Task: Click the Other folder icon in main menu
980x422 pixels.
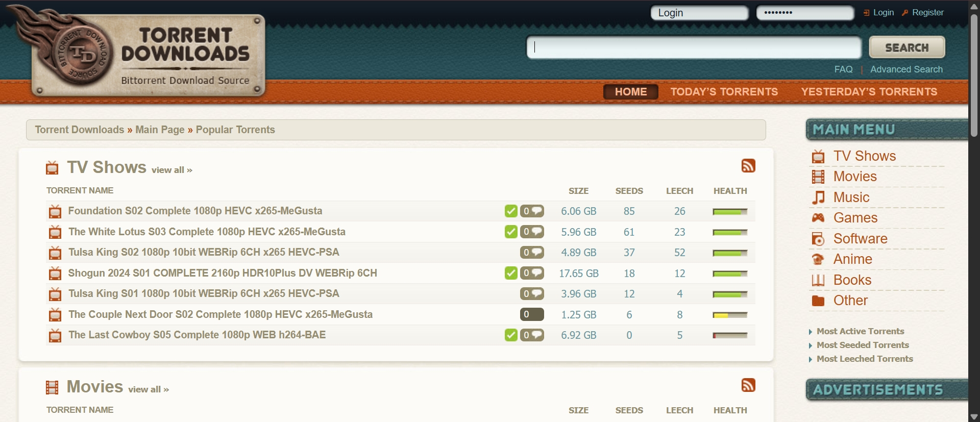Action: [x=818, y=301]
